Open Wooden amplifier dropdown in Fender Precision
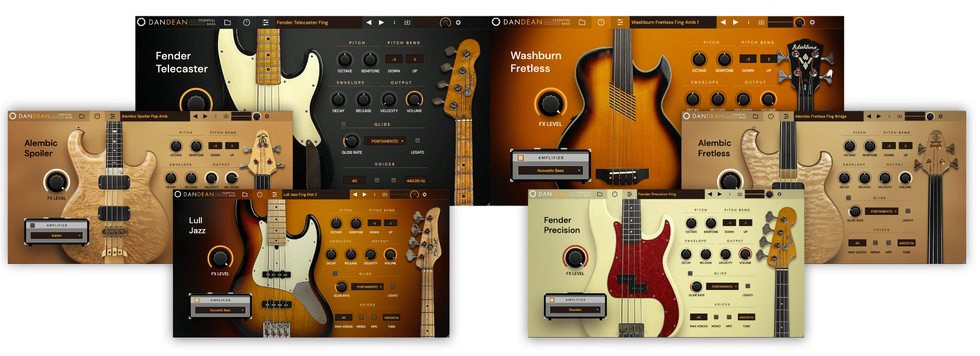The image size is (980, 356). 575,310
